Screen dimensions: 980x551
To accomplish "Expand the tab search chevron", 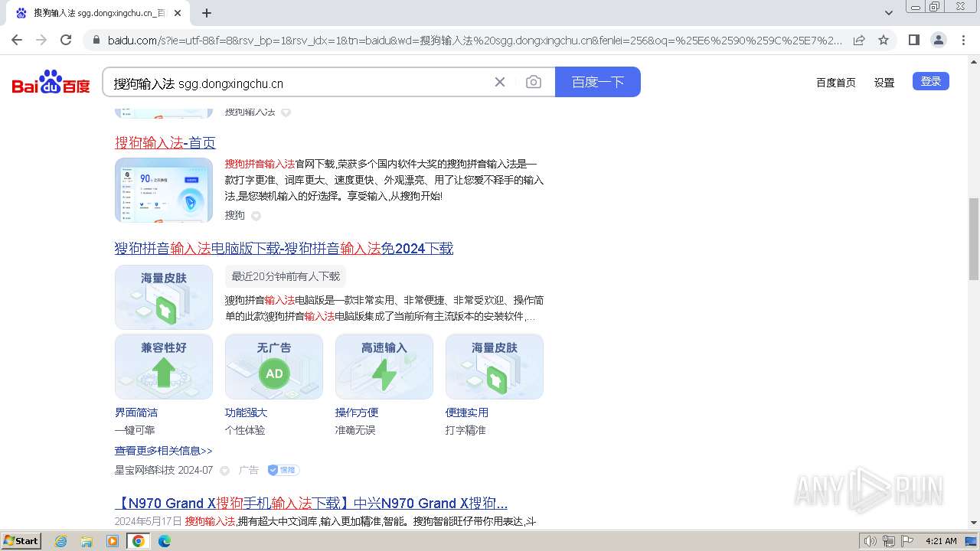I will tap(889, 13).
